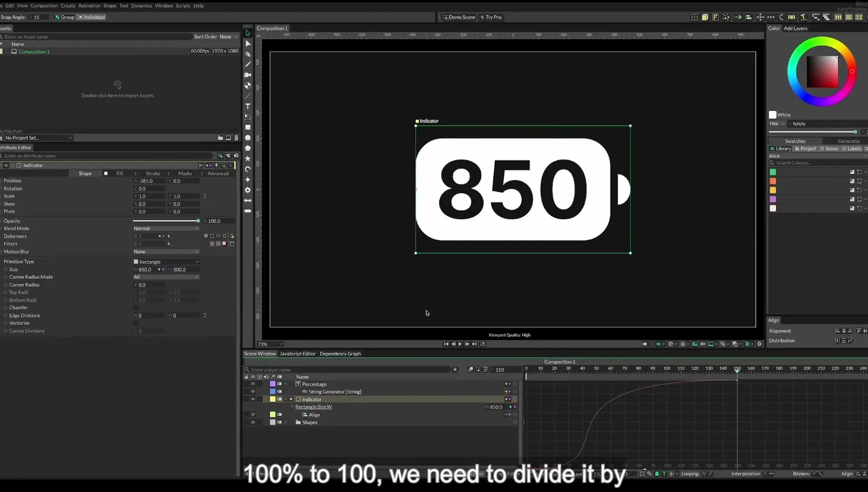The height and width of the screenshot is (492, 868).
Task: Open the Corner Radius Mode dropdown
Action: (x=166, y=277)
